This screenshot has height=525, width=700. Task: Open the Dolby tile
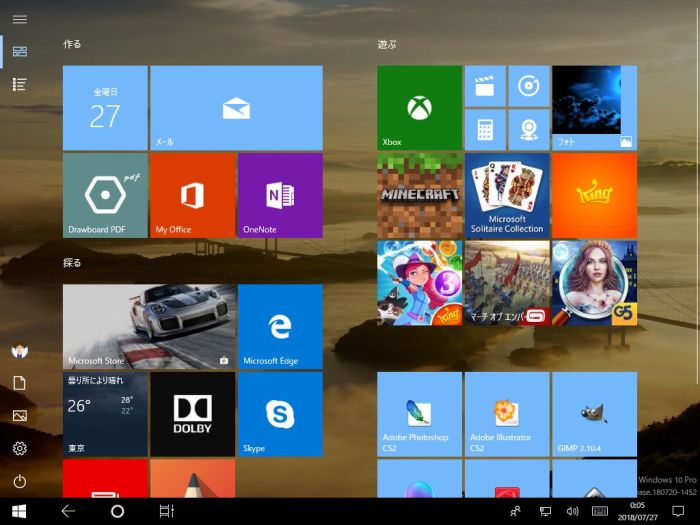click(x=192, y=414)
